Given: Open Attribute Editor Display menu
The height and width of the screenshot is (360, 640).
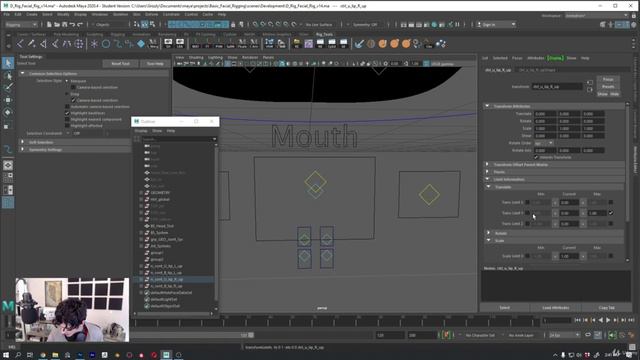Looking at the screenshot, I should click(555, 58).
